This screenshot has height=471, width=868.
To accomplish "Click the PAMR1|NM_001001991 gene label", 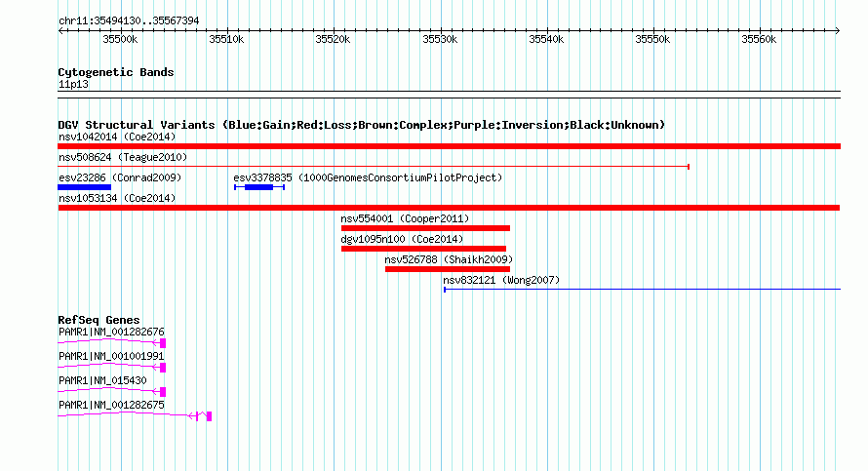I will pyautogui.click(x=111, y=357).
